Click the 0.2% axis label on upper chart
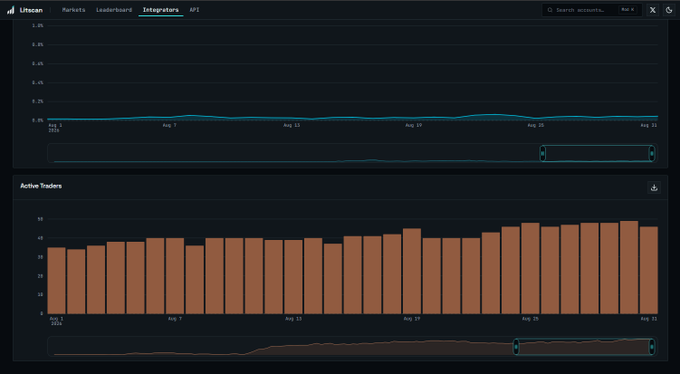The image size is (680, 374). click(x=38, y=101)
